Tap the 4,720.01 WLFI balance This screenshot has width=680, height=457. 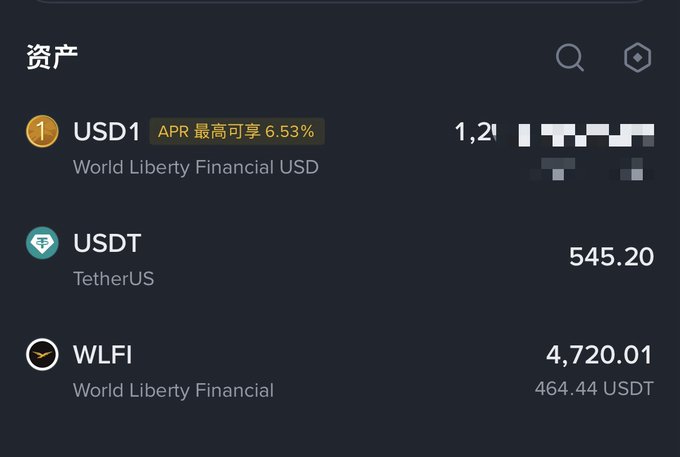click(599, 355)
